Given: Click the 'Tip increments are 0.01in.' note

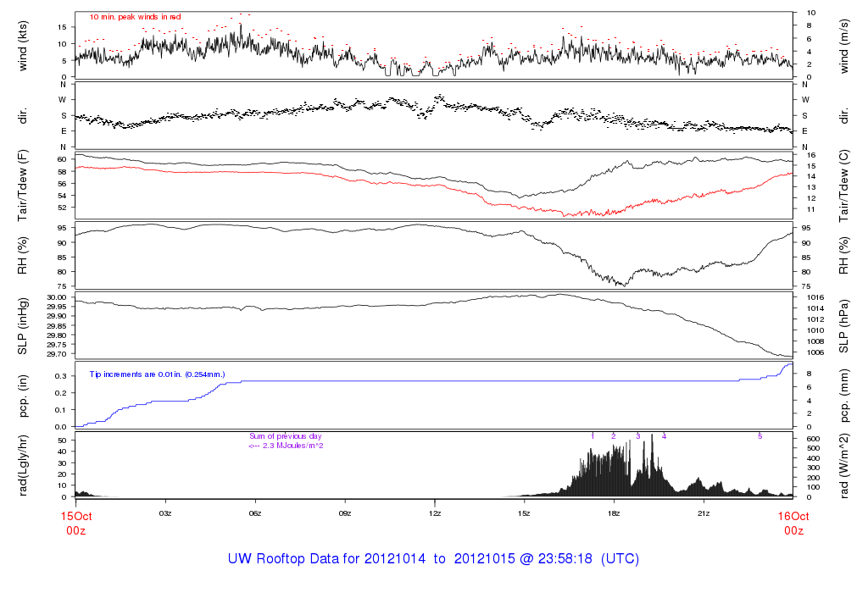Looking at the screenshot, I should click(x=156, y=373).
